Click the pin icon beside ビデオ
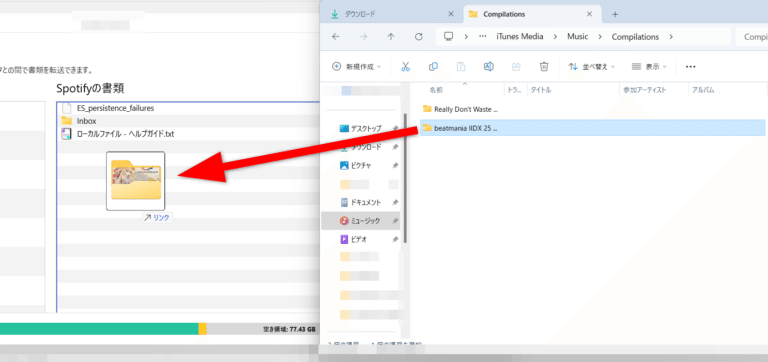Screen dimensions: 768x362 [x=395, y=240]
